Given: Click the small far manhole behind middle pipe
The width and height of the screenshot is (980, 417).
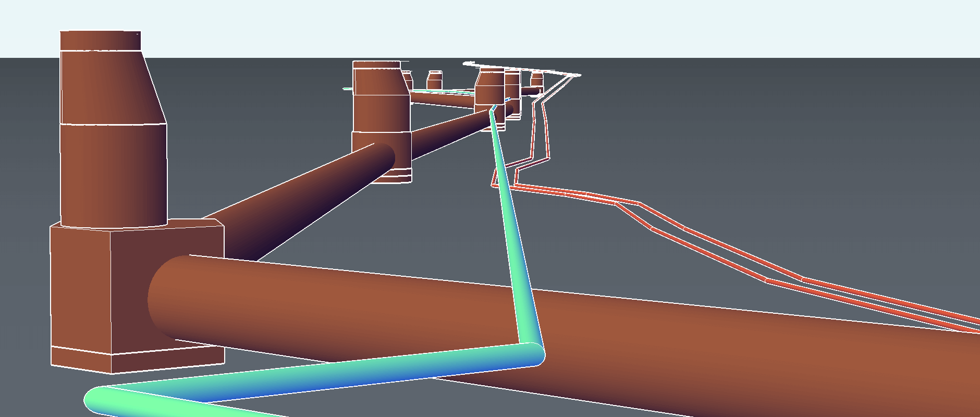Looking at the screenshot, I should (x=434, y=81).
